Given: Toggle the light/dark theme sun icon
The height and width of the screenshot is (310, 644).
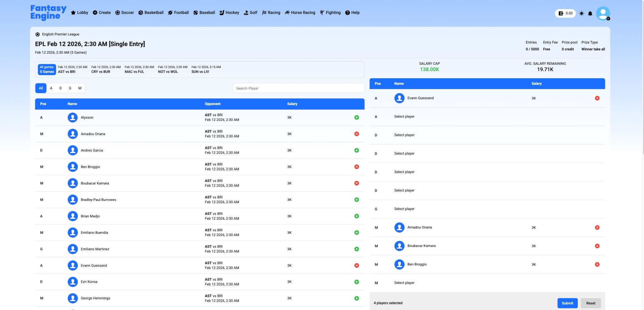Looking at the screenshot, I should coord(581,13).
